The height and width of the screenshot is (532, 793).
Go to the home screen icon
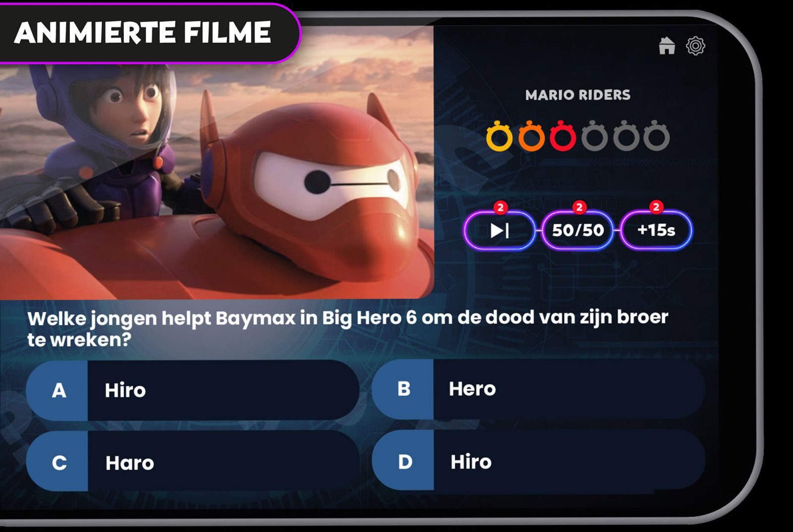(667, 46)
